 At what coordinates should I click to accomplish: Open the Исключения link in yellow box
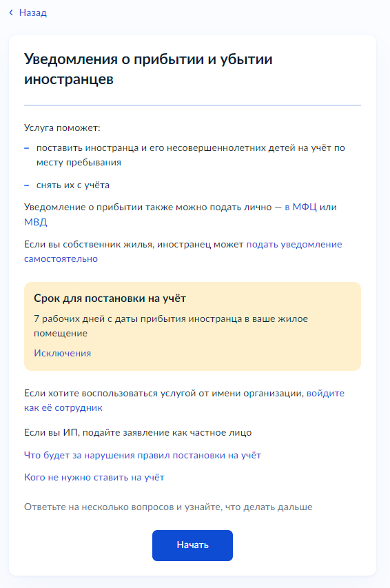coord(63,353)
